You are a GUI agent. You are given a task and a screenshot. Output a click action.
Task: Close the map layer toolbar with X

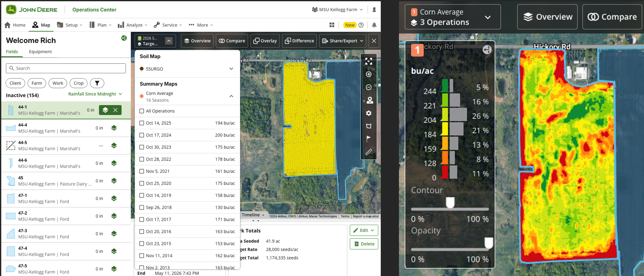pos(374,41)
